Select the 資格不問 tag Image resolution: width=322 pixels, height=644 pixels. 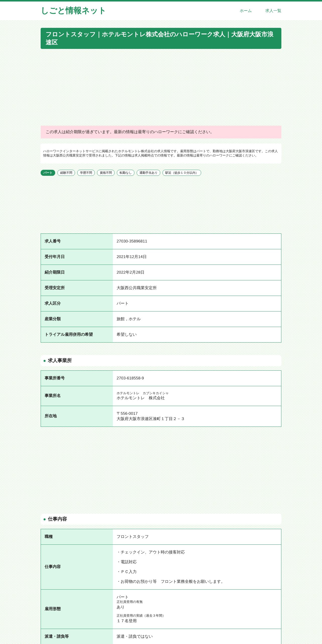tap(106, 173)
